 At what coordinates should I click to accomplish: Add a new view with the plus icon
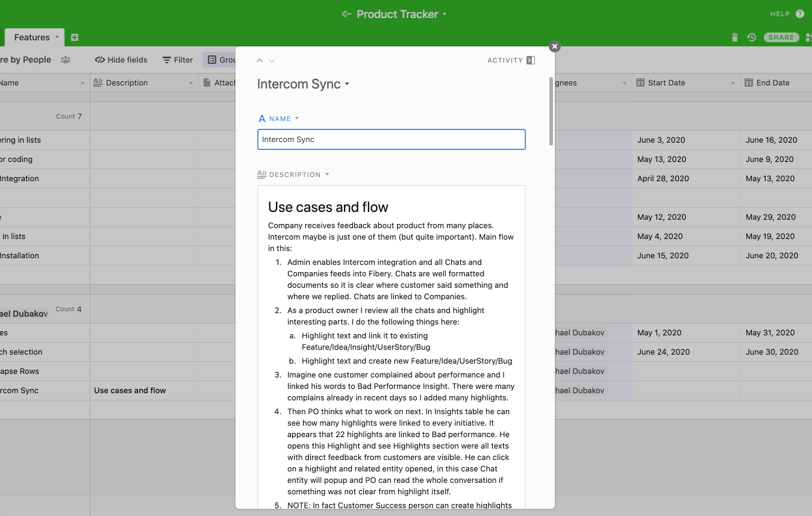tap(74, 37)
